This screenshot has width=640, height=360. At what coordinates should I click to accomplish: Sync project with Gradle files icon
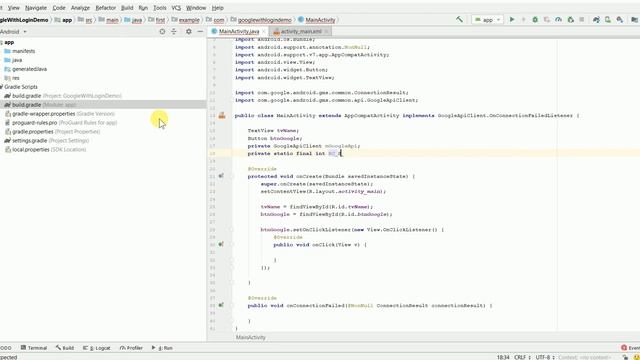[x=596, y=20]
